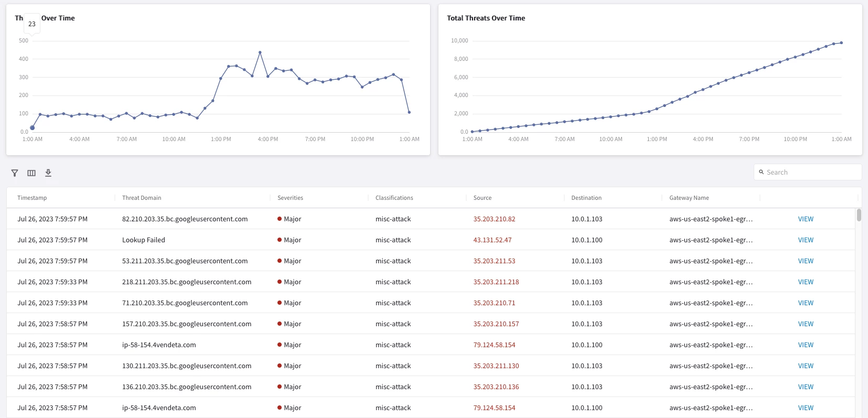The width and height of the screenshot is (868, 418).
Task: Open VIEW link for 82.210.203.35 row
Action: coord(806,219)
